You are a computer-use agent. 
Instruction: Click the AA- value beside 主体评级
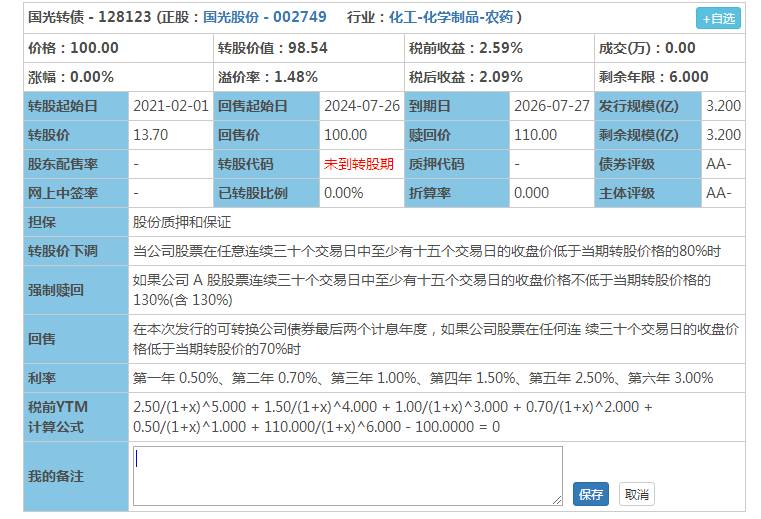tap(719, 193)
